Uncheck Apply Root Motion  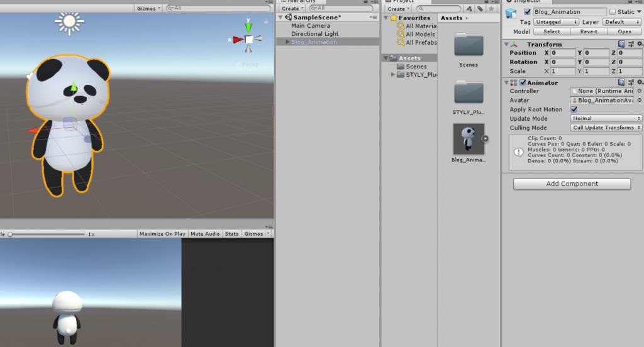point(574,109)
